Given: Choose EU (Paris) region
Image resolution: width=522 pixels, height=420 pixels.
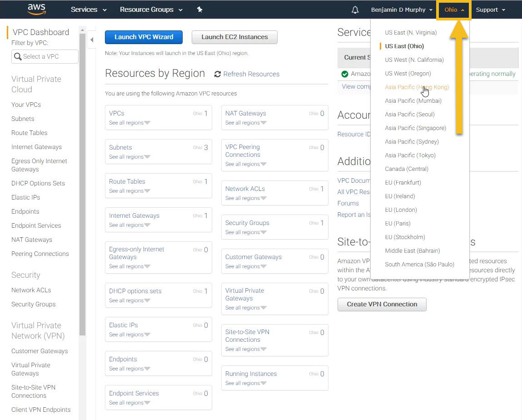Looking at the screenshot, I should [x=398, y=224].
